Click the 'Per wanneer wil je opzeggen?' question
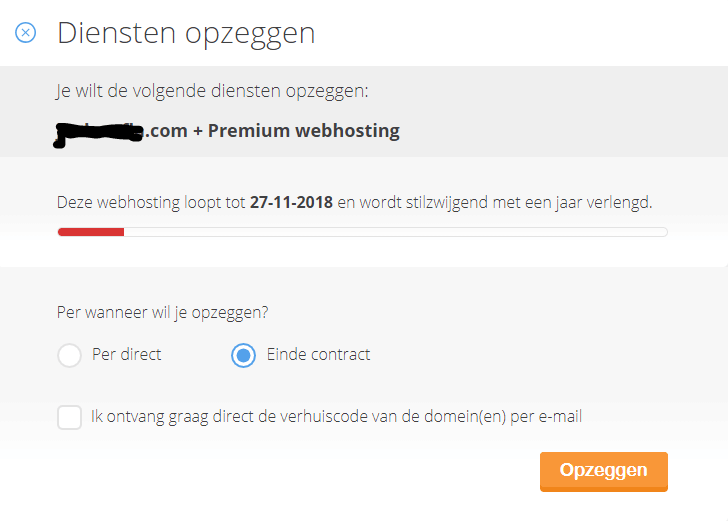Image resolution: width=728 pixels, height=521 pixels. point(163,311)
